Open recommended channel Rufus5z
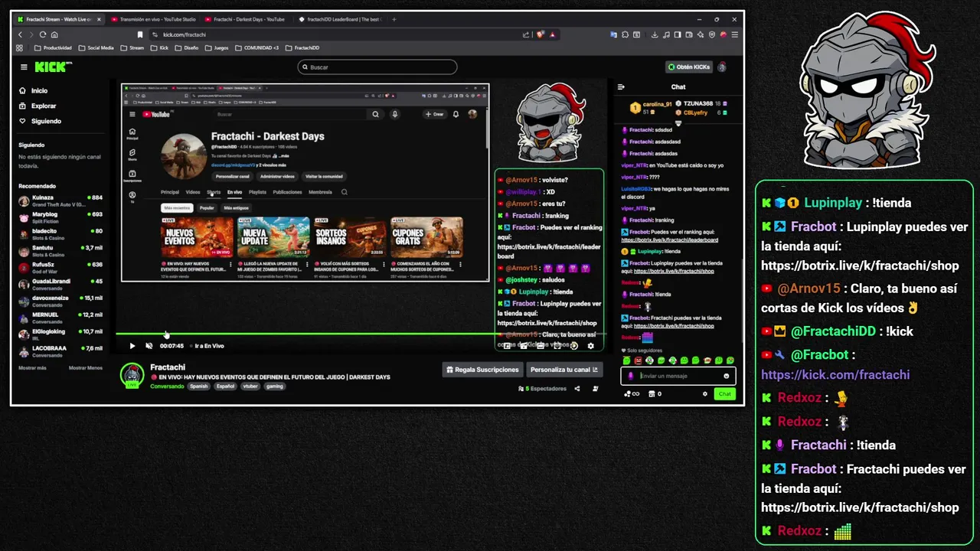980x551 pixels. (60, 267)
